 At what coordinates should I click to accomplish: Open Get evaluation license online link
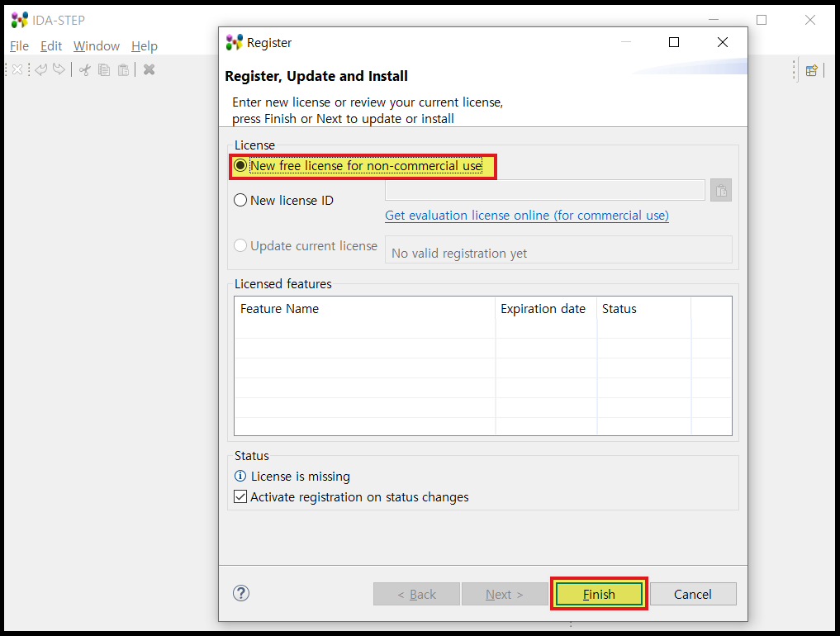[x=527, y=216]
